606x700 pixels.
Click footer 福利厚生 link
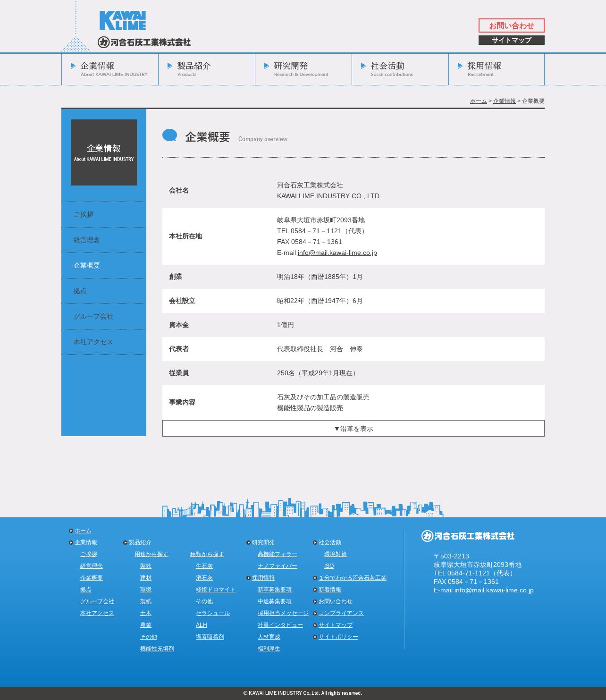pos(269,649)
